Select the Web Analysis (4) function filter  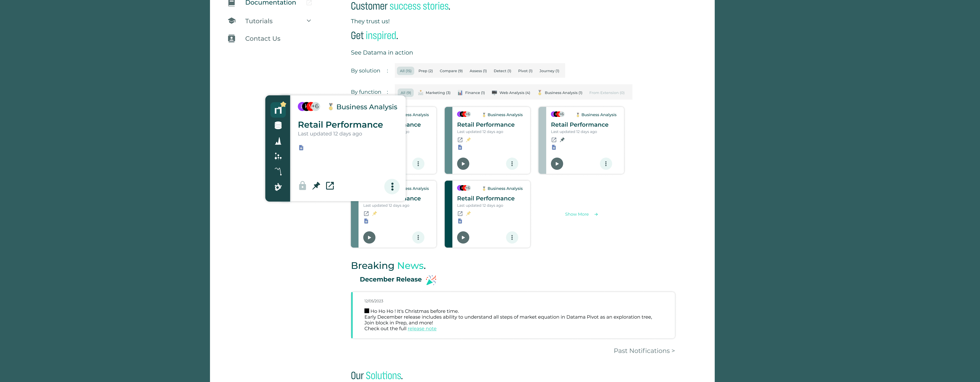[x=511, y=92]
